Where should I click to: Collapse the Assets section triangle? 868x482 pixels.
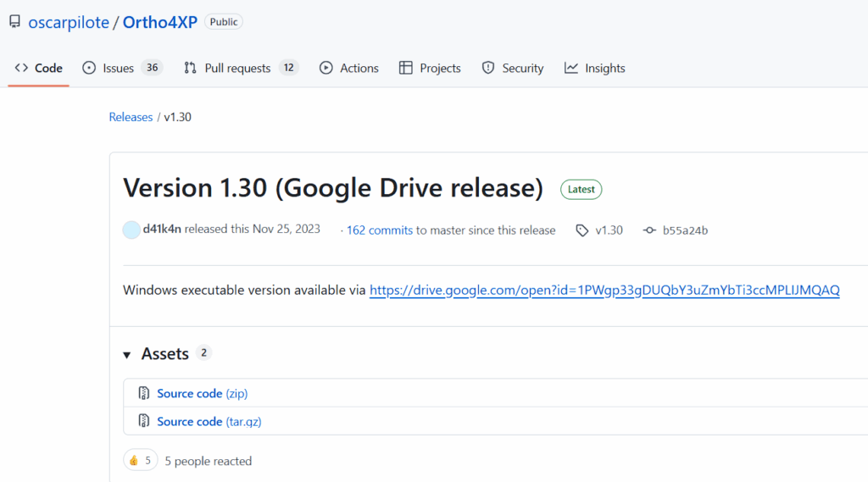pyautogui.click(x=127, y=355)
